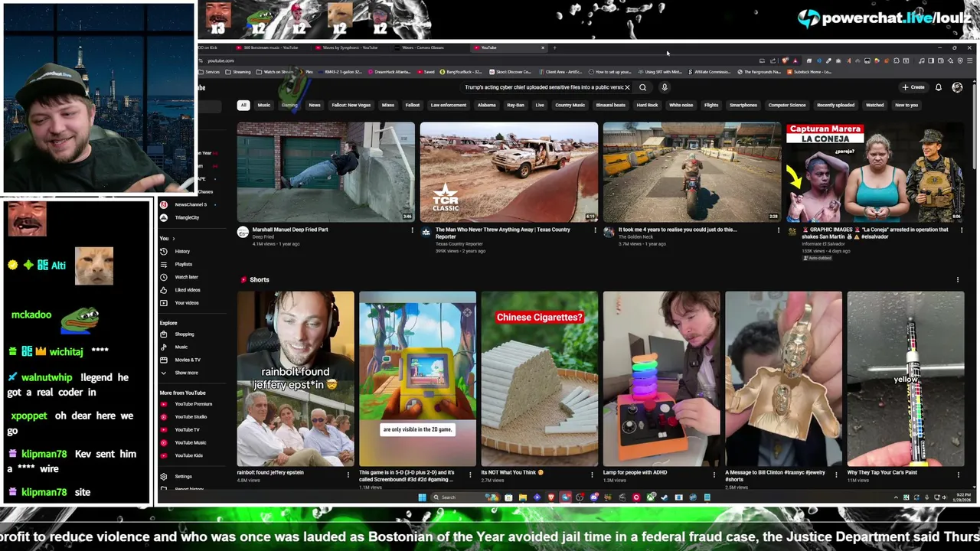Select the Law enforcement filter chip

pyautogui.click(x=449, y=105)
